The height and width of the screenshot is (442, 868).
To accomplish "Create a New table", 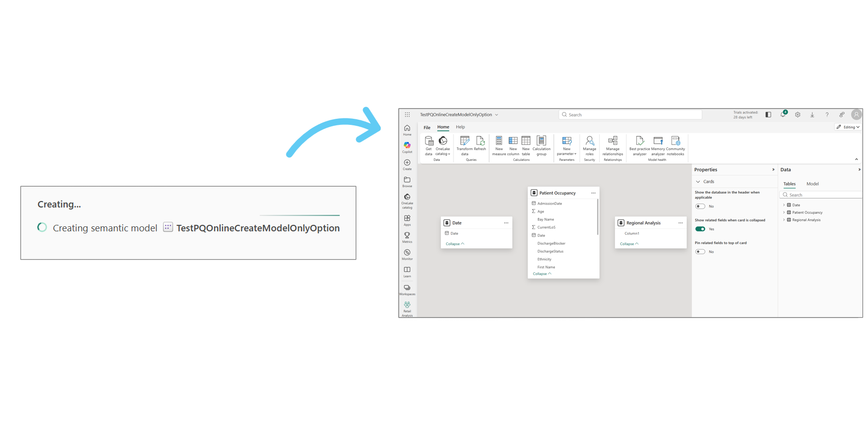I will (x=526, y=146).
